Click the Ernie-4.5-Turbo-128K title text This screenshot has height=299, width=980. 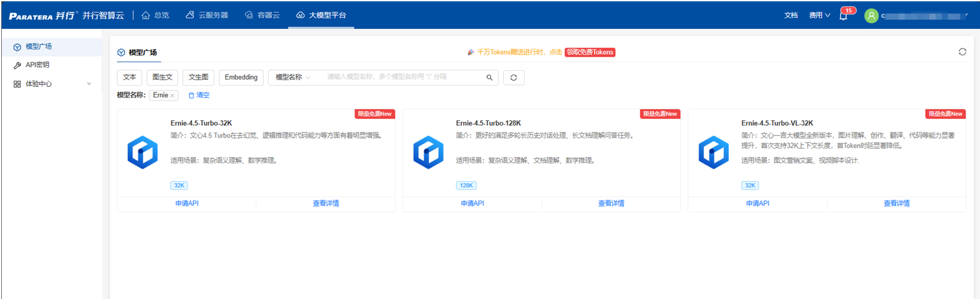click(x=488, y=123)
